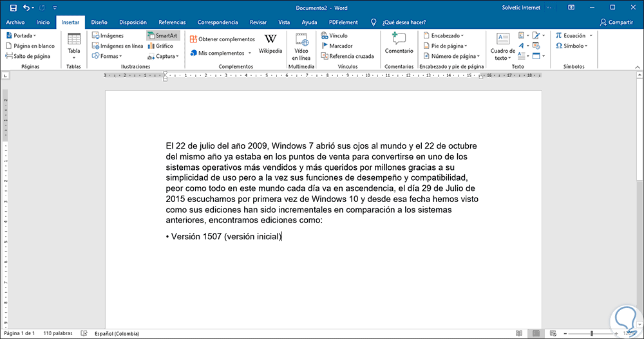The image size is (644, 339).
Task: Switch to the Inicio tab
Action: coord(43,22)
